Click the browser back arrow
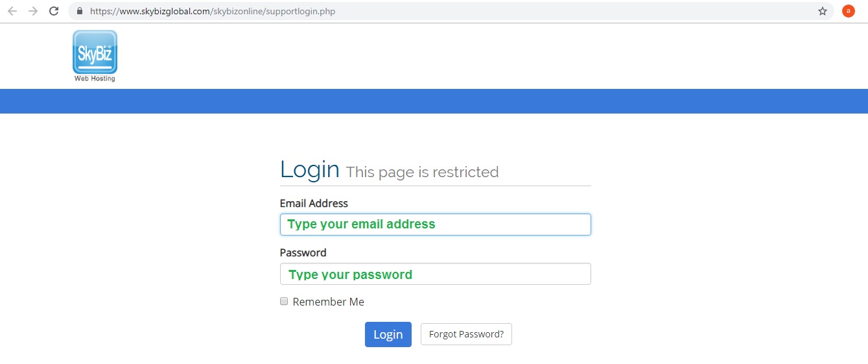 [x=12, y=11]
